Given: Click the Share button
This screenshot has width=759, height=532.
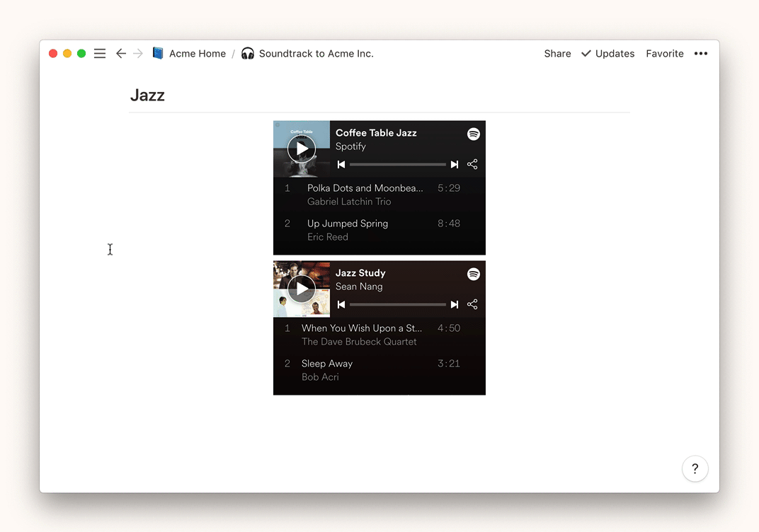Looking at the screenshot, I should [x=557, y=54].
